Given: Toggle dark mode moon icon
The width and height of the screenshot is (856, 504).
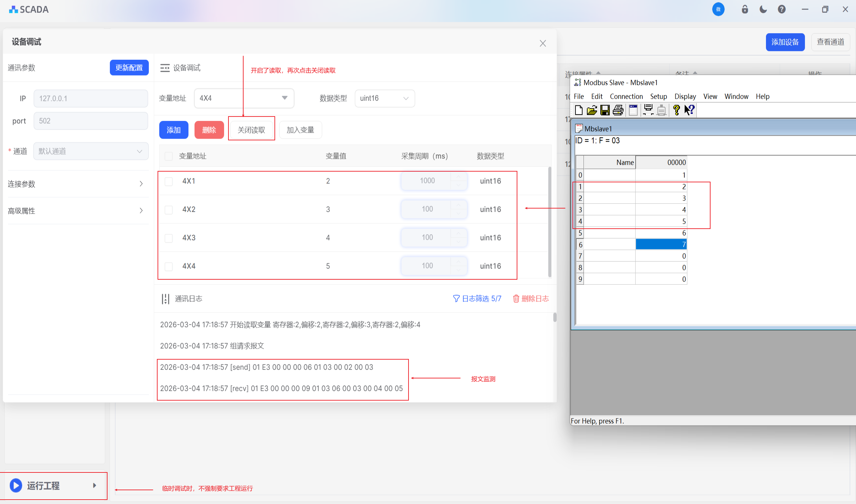Looking at the screenshot, I should (x=763, y=9).
